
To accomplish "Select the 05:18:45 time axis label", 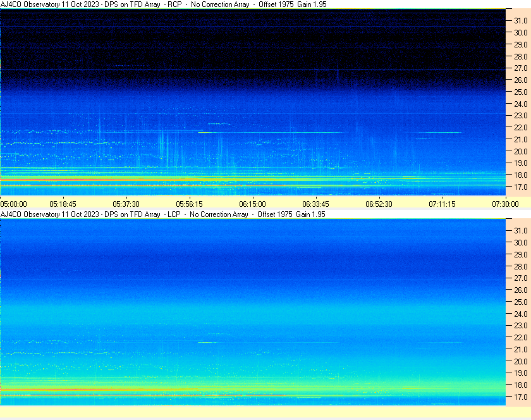I will tap(63, 204).
